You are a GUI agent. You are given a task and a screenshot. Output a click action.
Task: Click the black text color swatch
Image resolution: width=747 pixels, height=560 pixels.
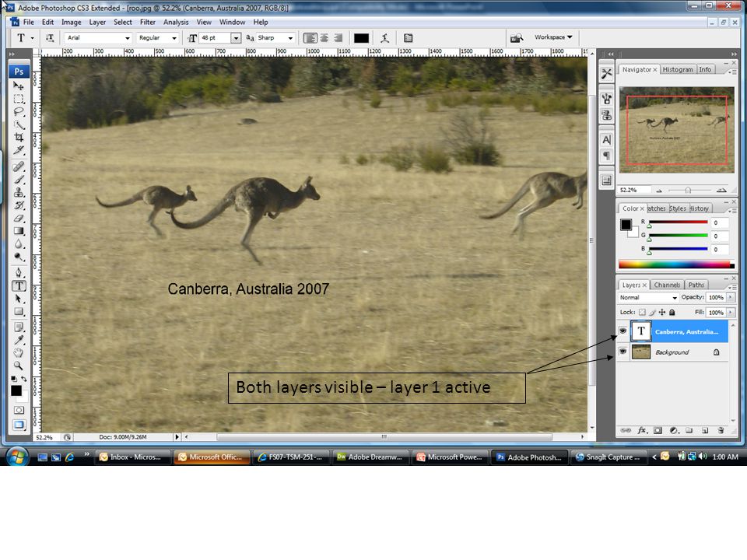pyautogui.click(x=361, y=38)
